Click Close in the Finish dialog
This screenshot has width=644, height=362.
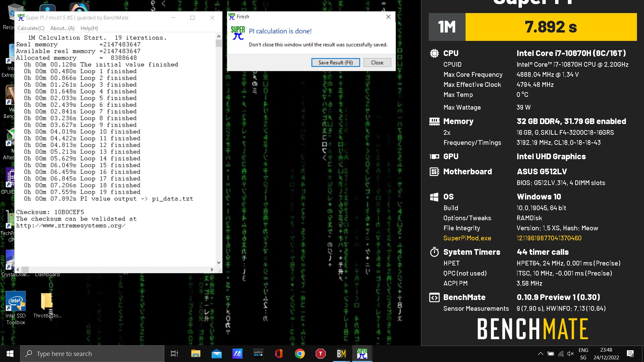pos(377,63)
